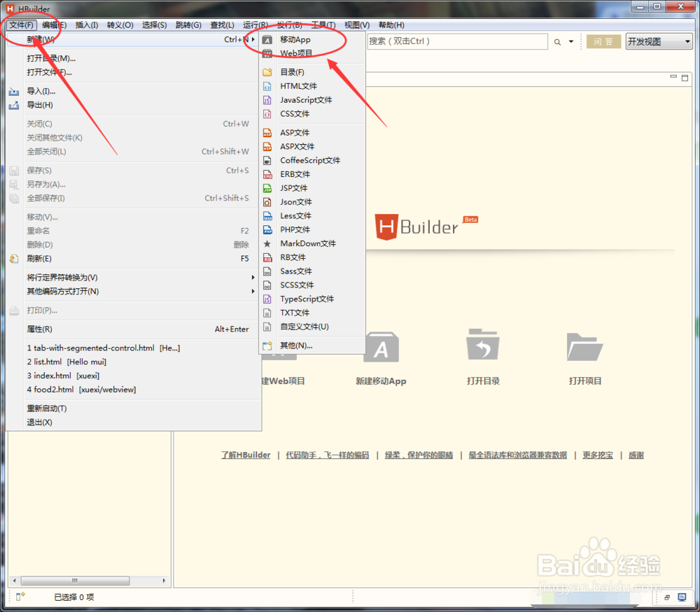Open the 绿柔,保护你的眼睛 link
The height and width of the screenshot is (612, 700).
[x=419, y=455]
